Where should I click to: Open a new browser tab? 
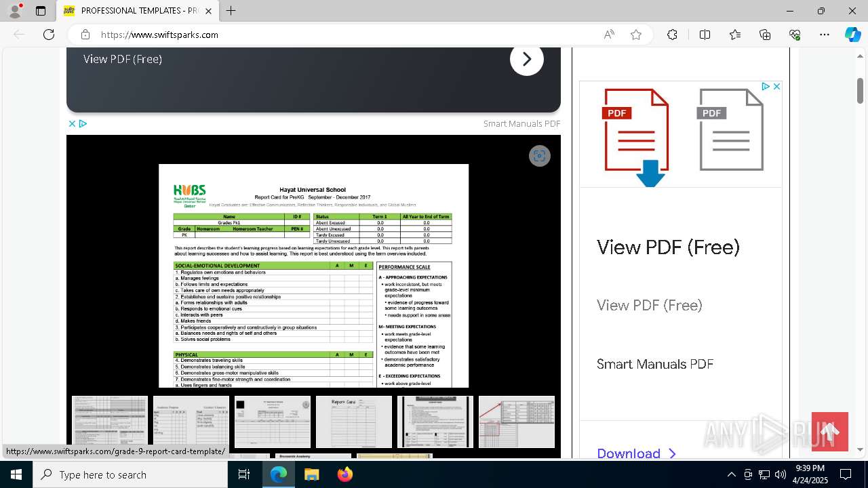coord(231,11)
